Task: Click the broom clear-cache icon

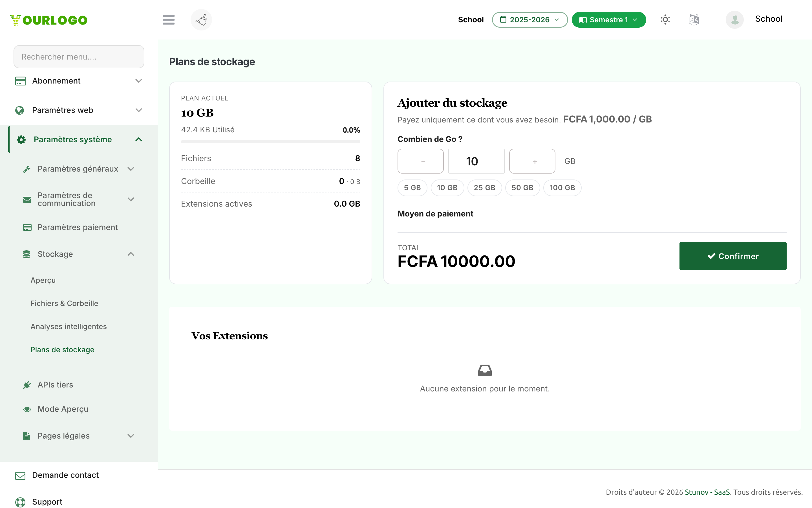Action: (x=201, y=19)
